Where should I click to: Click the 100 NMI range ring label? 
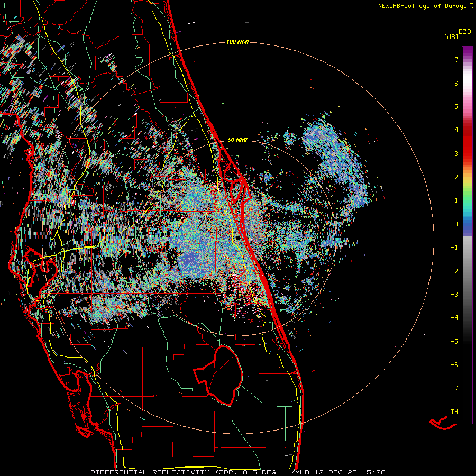click(237, 42)
